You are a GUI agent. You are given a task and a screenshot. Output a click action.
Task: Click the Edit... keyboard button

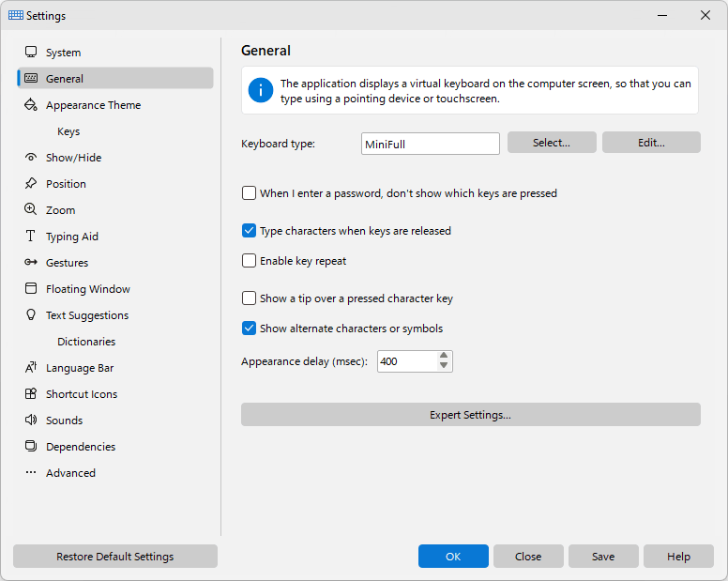[x=651, y=143]
